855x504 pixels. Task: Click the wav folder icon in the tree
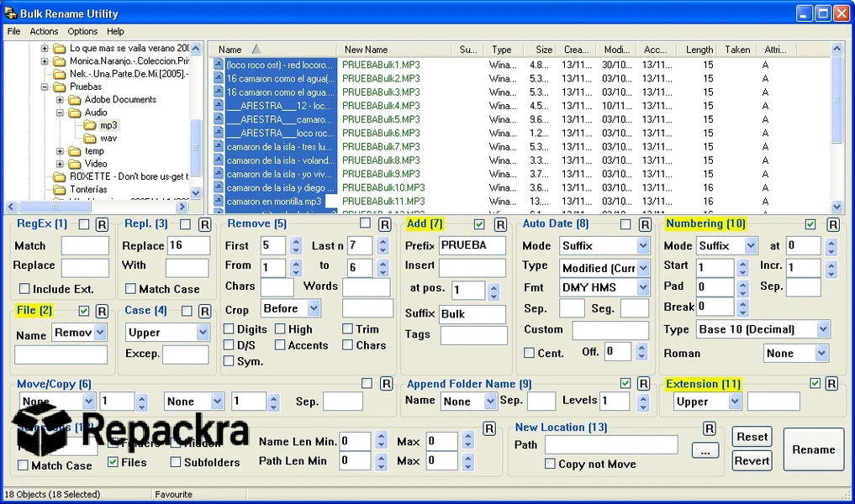point(90,139)
